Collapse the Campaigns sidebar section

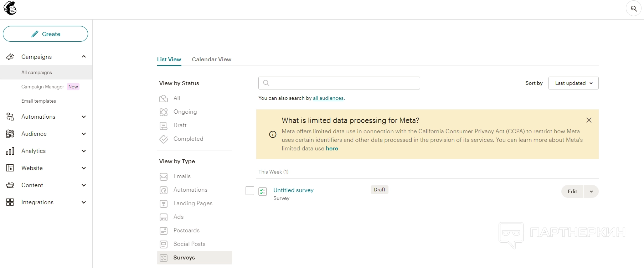pos(84,57)
